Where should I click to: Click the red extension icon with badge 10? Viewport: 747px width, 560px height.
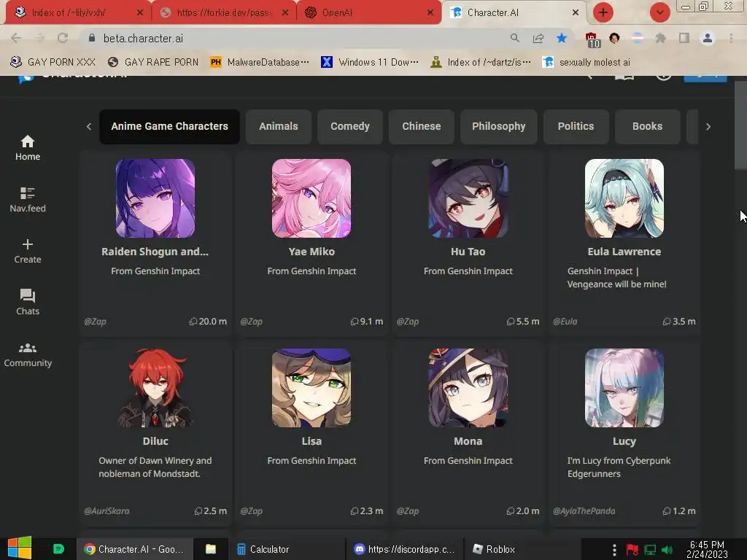[x=592, y=39]
